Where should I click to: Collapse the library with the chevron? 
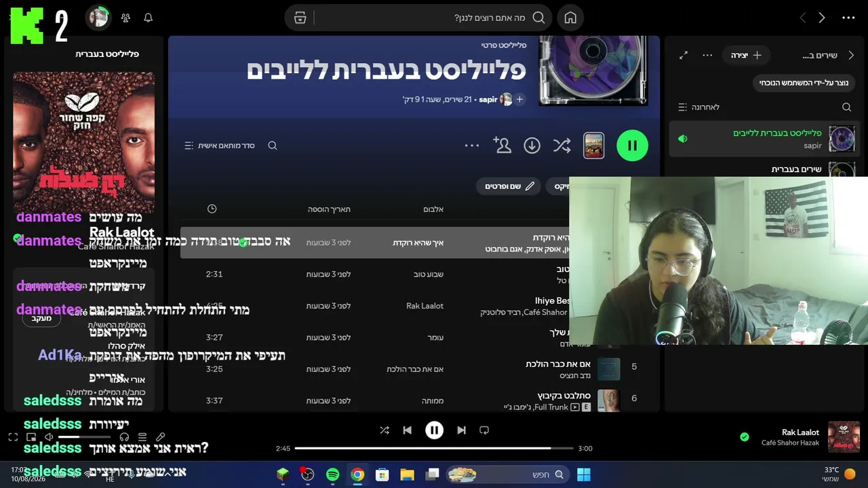[x=852, y=55]
